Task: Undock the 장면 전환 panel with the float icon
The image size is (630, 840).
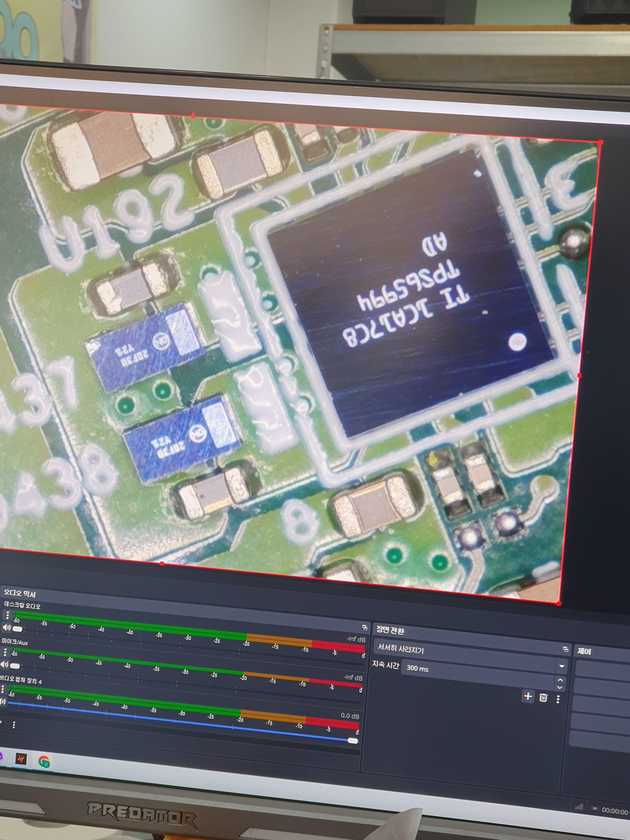Action: [566, 649]
